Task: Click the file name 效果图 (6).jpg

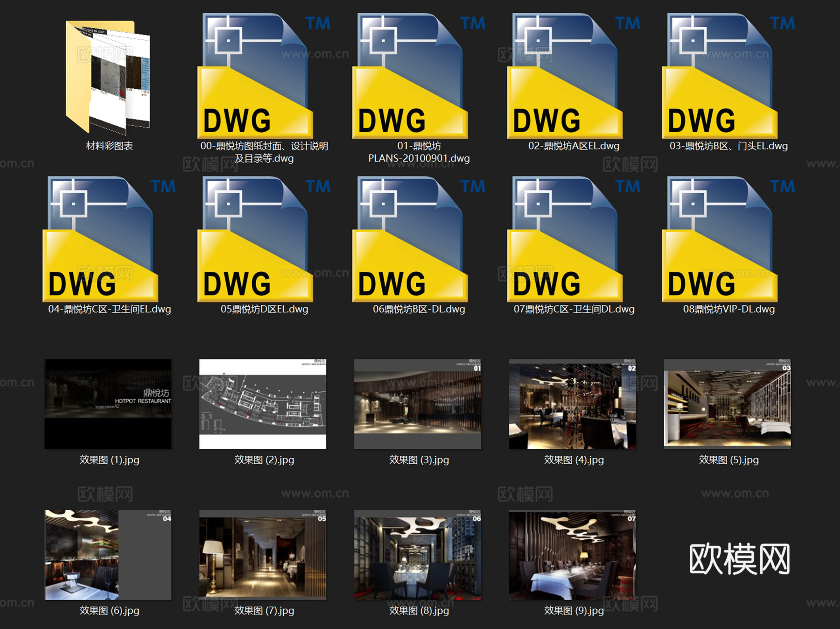Action: [x=110, y=611]
